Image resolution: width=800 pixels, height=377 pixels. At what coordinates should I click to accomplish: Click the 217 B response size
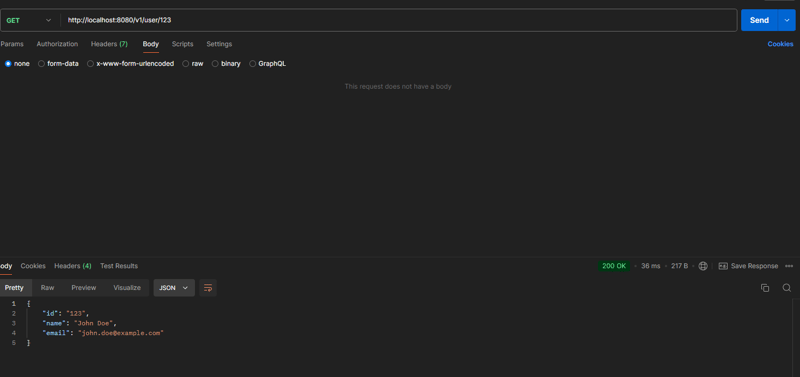point(679,266)
